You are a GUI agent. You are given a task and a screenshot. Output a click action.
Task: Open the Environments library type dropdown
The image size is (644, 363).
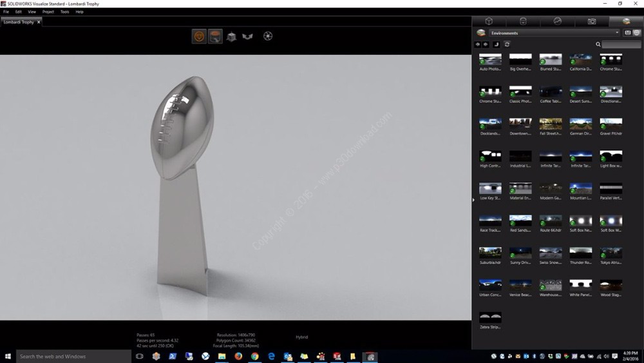tap(554, 33)
